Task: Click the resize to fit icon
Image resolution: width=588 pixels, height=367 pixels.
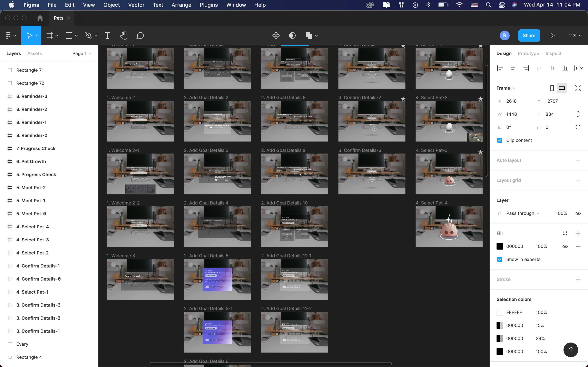Action: [x=578, y=88]
